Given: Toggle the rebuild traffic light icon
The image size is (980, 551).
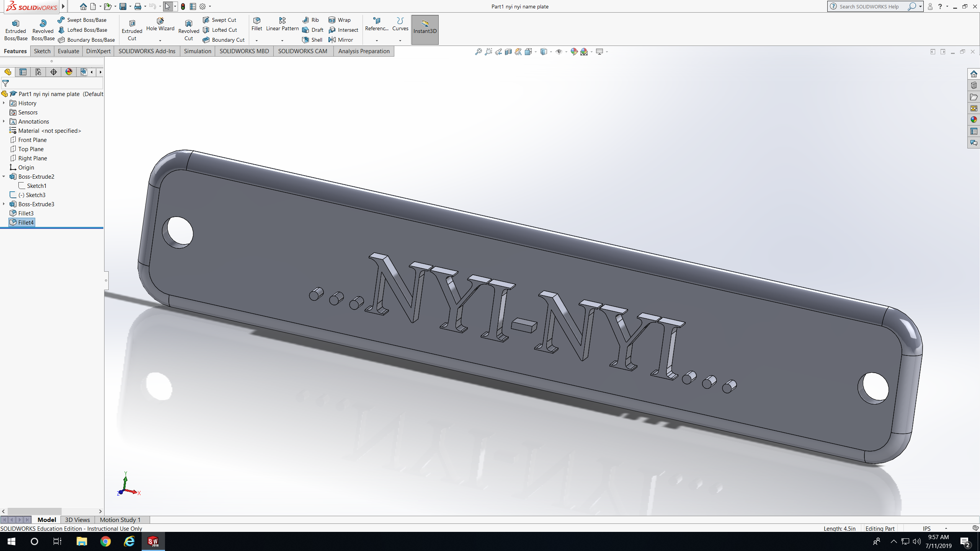Looking at the screenshot, I should (x=183, y=7).
